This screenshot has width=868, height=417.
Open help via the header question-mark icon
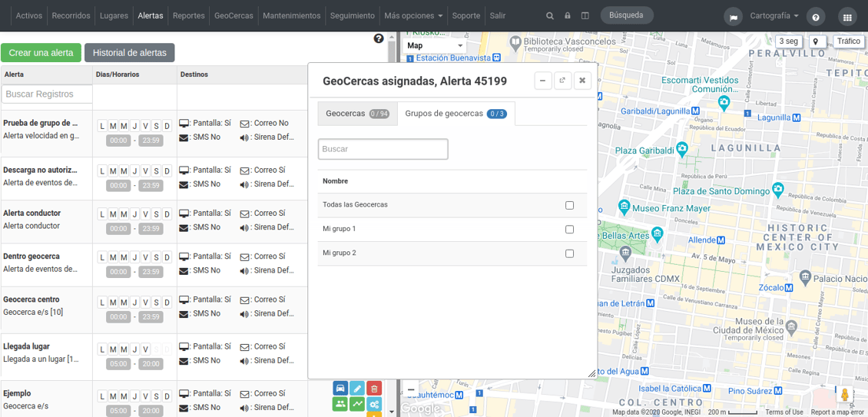(816, 17)
